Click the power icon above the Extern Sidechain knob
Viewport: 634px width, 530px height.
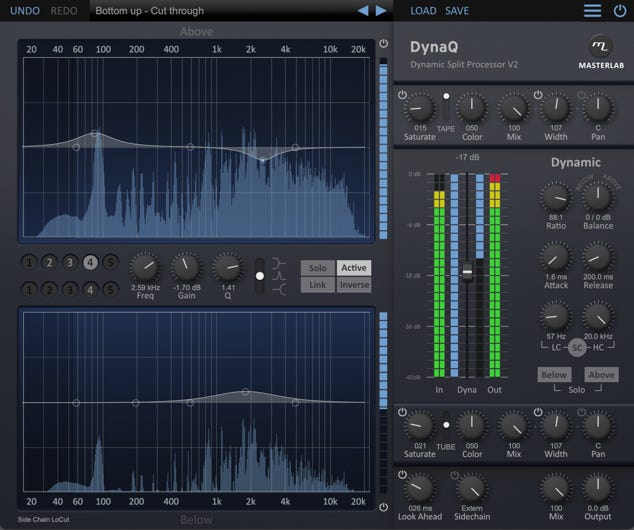pos(456,475)
